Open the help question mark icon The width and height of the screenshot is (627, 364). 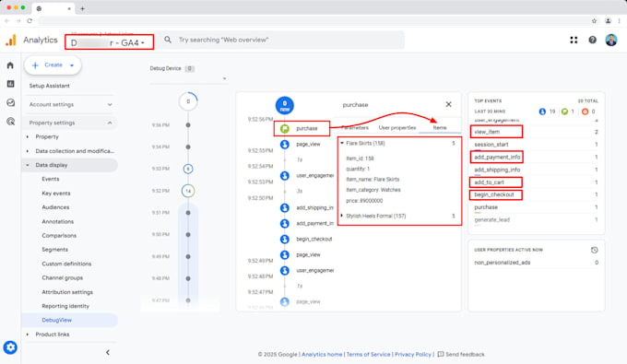pos(592,40)
